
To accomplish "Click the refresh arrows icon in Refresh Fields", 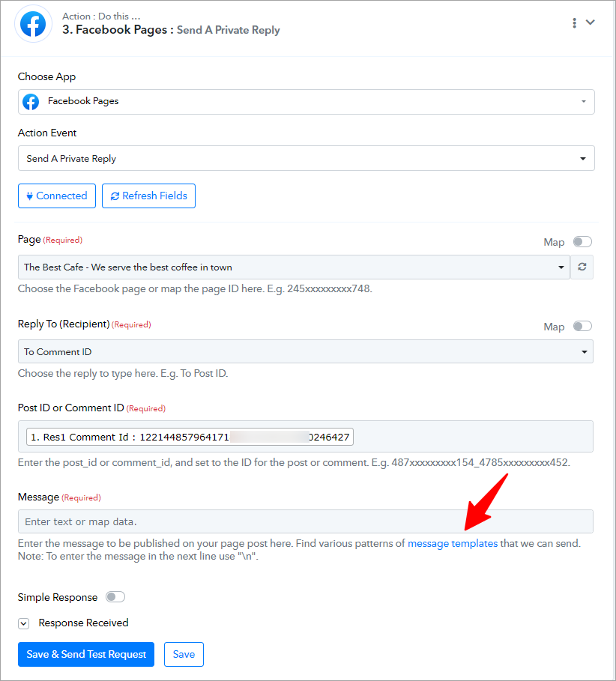I will pos(115,196).
